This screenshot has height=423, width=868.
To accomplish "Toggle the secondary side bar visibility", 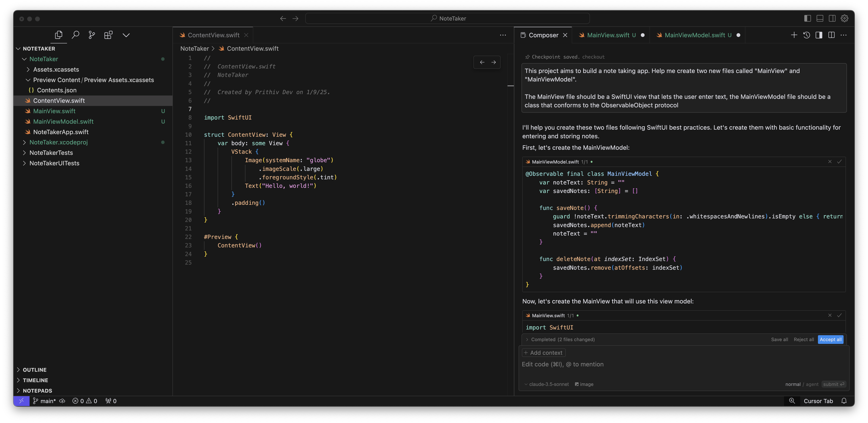I will click(832, 18).
